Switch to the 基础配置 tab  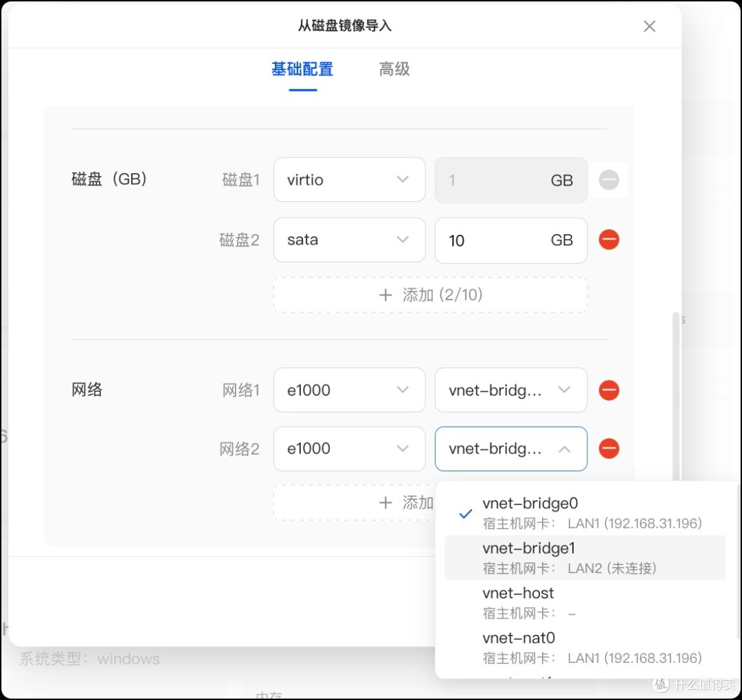(302, 69)
